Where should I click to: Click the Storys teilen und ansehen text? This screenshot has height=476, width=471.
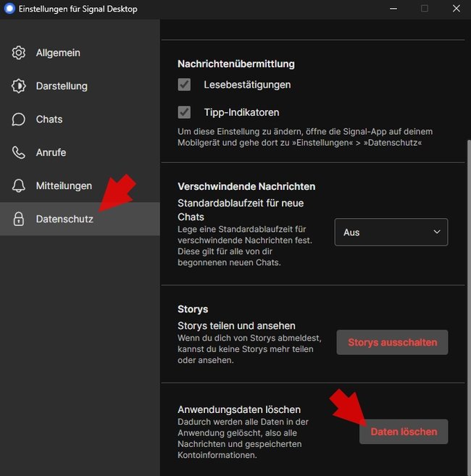click(x=236, y=326)
